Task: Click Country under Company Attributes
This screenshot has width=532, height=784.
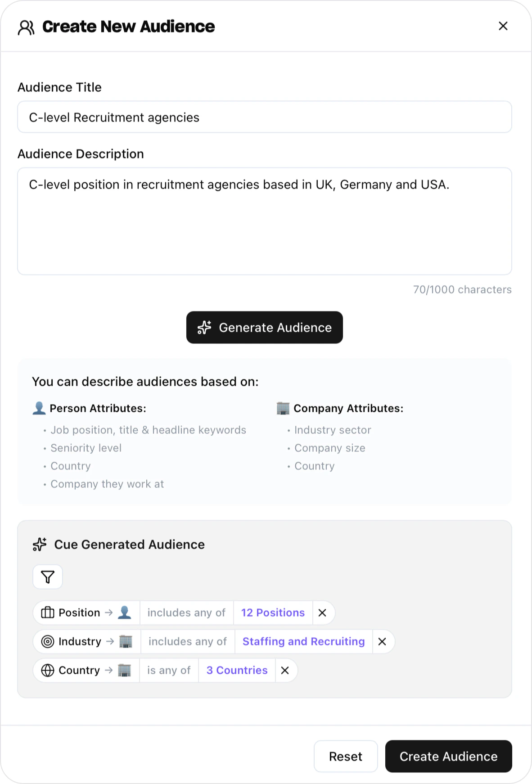Action: point(315,466)
